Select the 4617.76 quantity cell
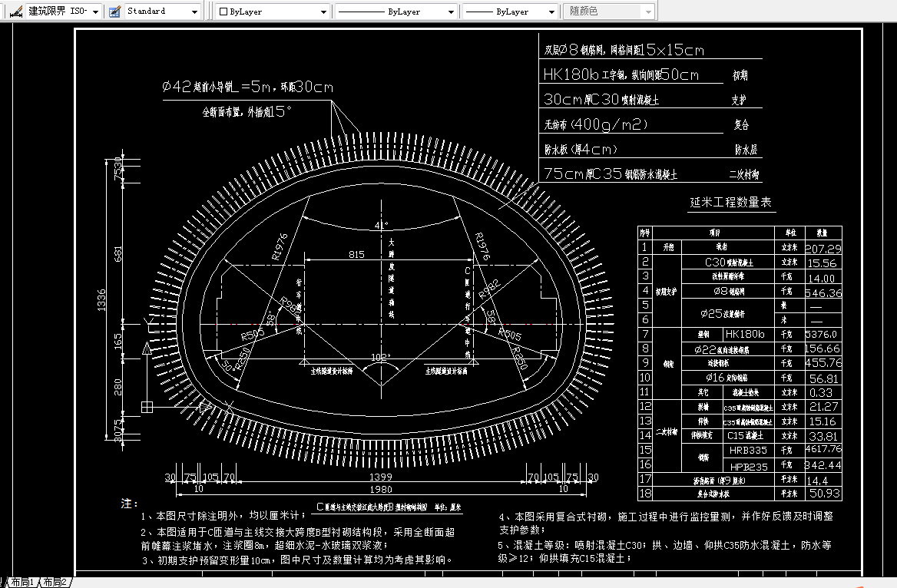The height and width of the screenshot is (588, 897). click(x=823, y=450)
